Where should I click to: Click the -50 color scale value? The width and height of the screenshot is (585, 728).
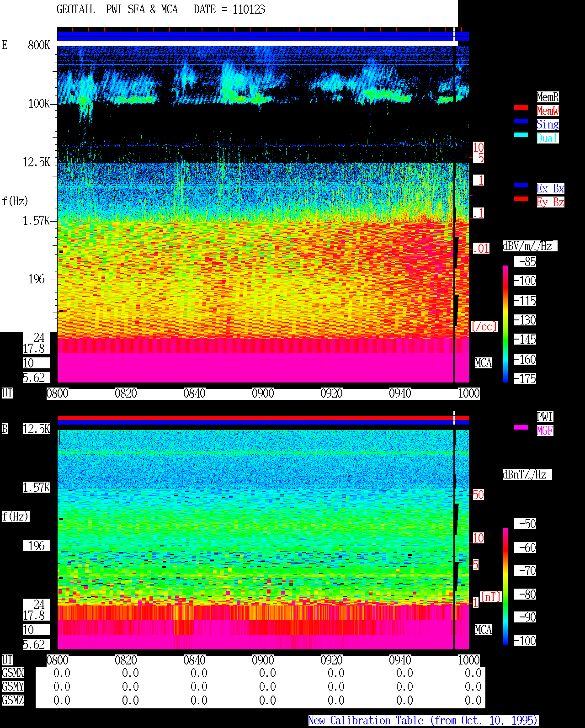tap(525, 524)
